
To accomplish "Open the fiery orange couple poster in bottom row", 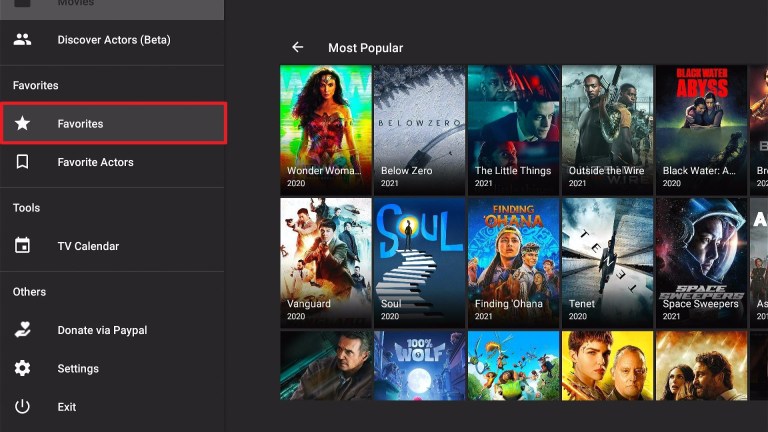I will coord(701,365).
